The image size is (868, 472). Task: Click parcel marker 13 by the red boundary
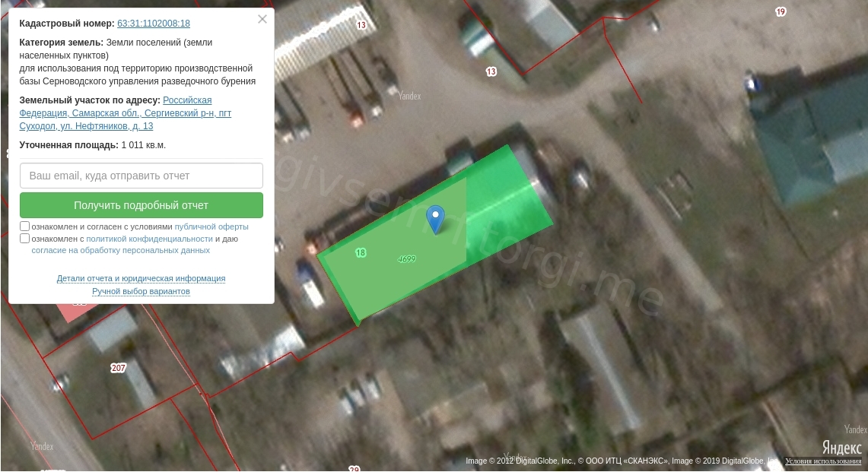pyautogui.click(x=491, y=72)
